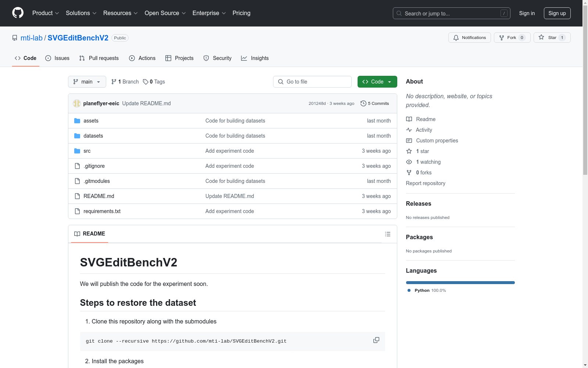The image size is (588, 368).
Task: Open the green Code dropdown button
Action: [377, 82]
